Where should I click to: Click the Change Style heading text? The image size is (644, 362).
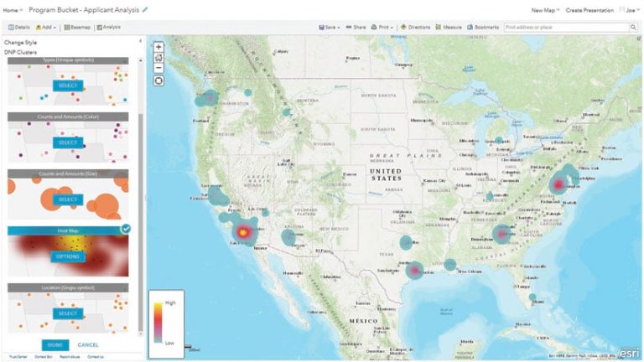(x=20, y=42)
